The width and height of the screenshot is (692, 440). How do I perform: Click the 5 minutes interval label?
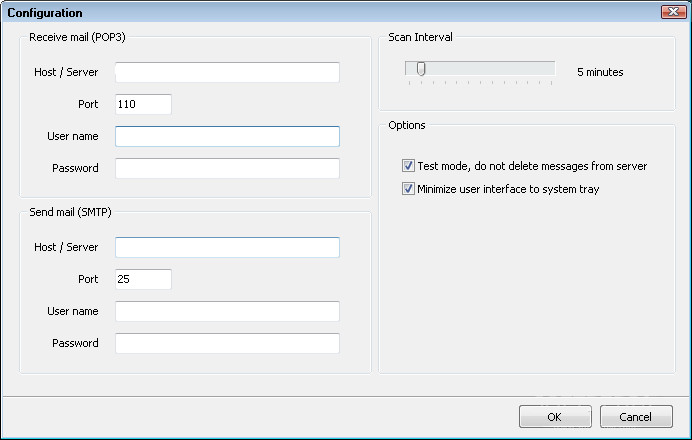600,72
